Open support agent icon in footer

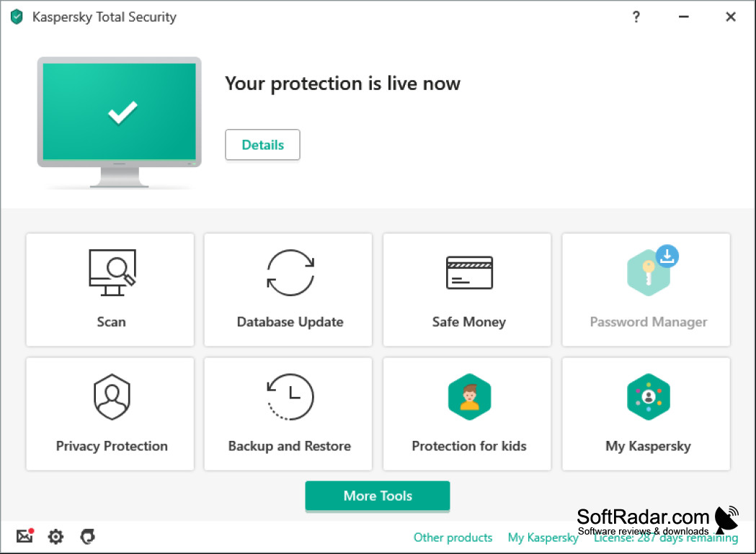coord(88,536)
